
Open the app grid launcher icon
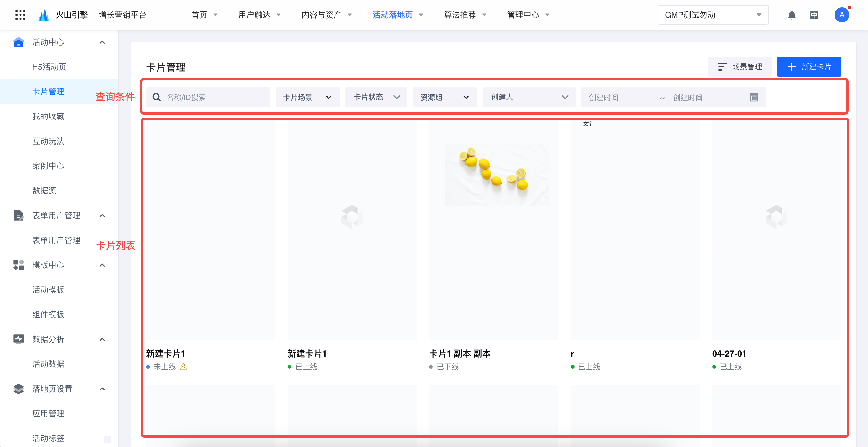click(x=20, y=15)
